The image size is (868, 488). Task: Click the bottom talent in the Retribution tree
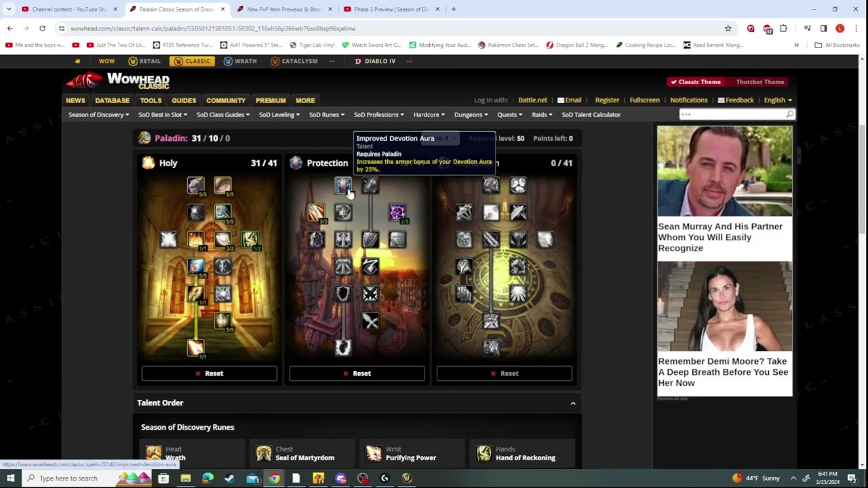click(x=491, y=348)
